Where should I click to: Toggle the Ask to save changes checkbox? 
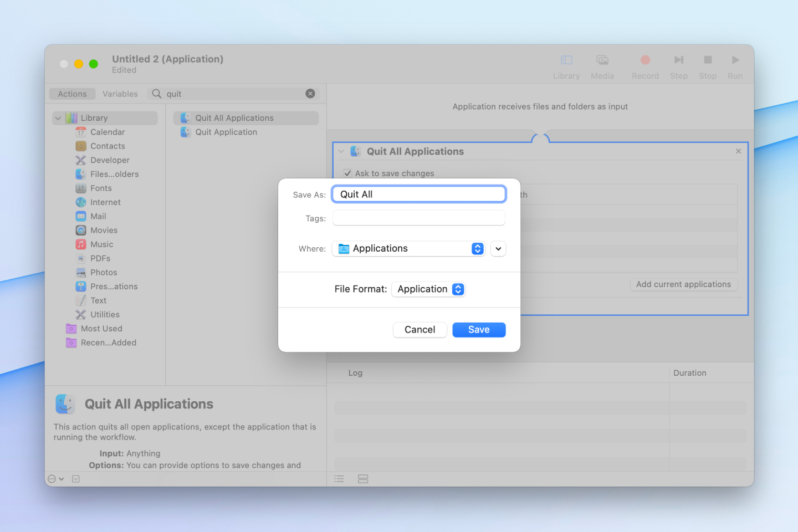tap(347, 173)
